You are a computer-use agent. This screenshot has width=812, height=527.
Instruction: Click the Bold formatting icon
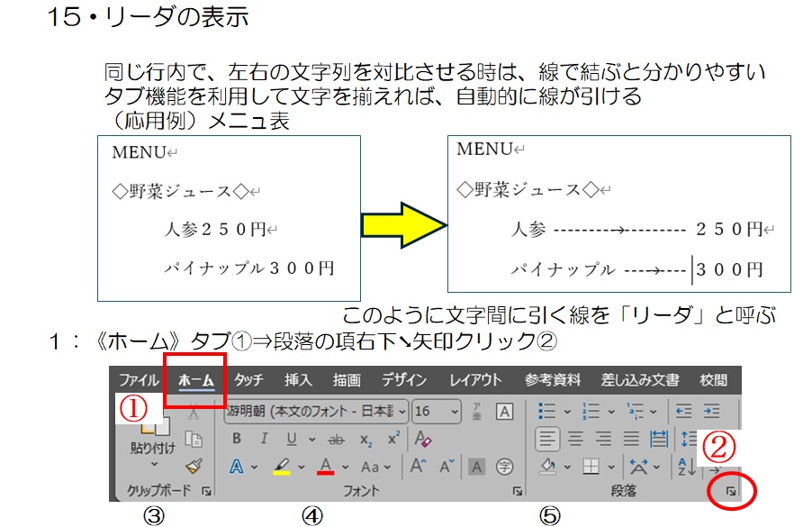(237, 439)
